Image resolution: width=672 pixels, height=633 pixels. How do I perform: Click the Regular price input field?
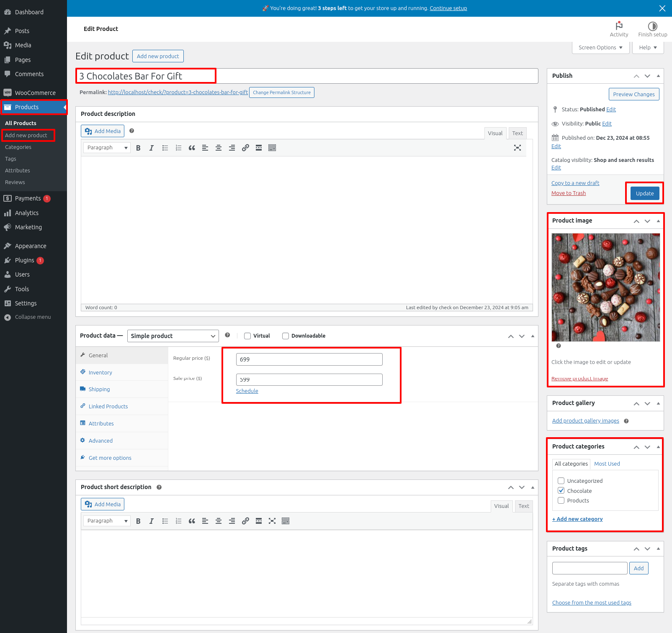coord(309,359)
